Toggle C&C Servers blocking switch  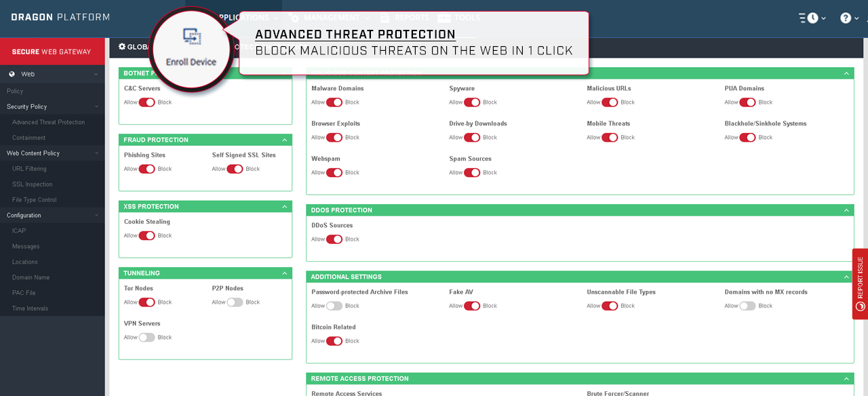click(x=147, y=102)
